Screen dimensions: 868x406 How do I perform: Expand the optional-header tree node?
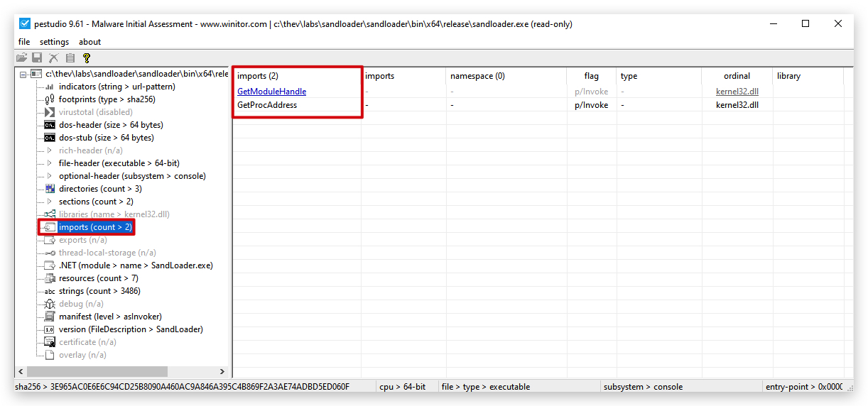50,176
